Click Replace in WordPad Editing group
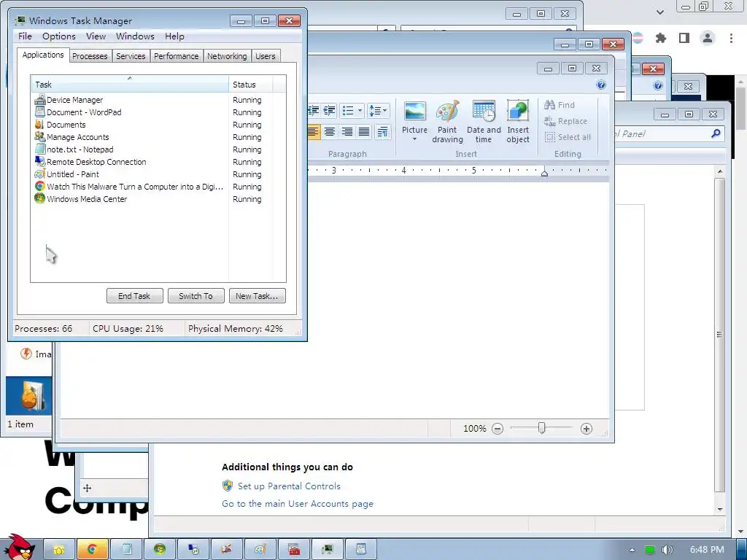Screen dimensions: 747x560 coord(566,121)
